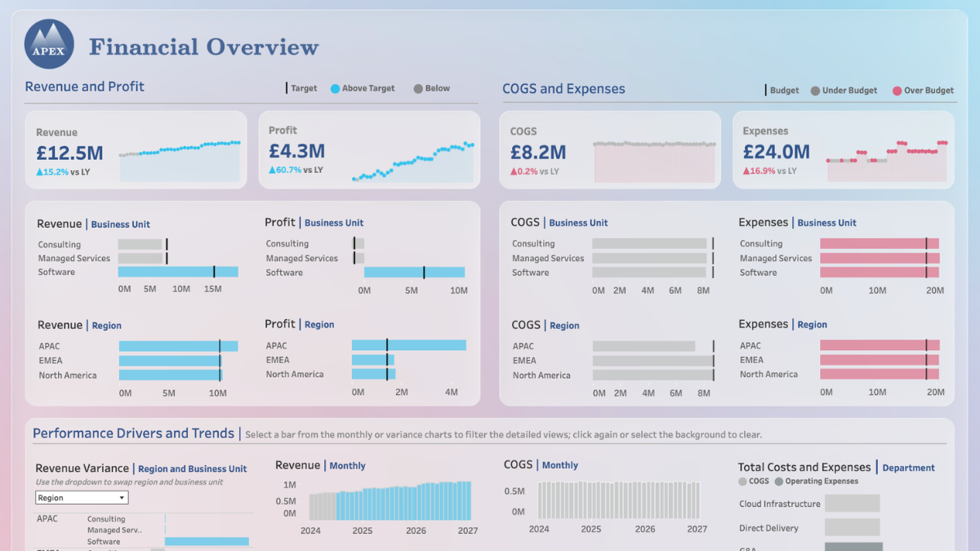Select EMEA bar in Revenue Region chart
The width and height of the screenshot is (980, 551).
pos(170,360)
